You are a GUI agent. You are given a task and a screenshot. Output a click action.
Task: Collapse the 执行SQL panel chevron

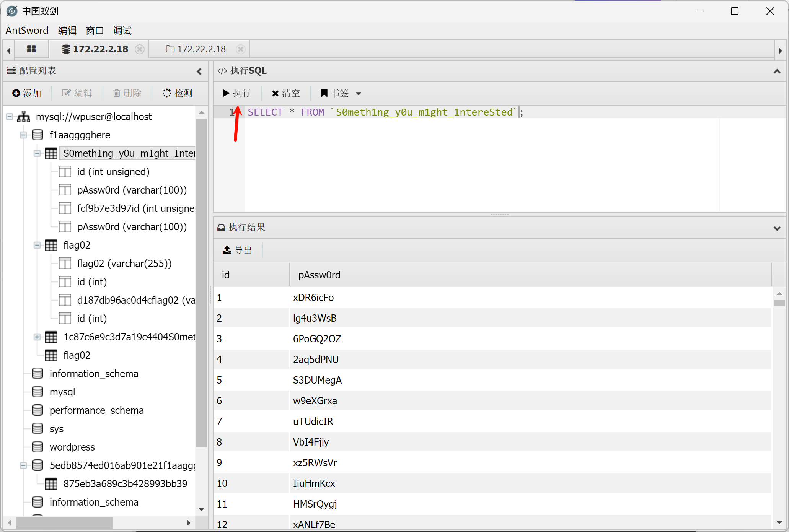(777, 71)
